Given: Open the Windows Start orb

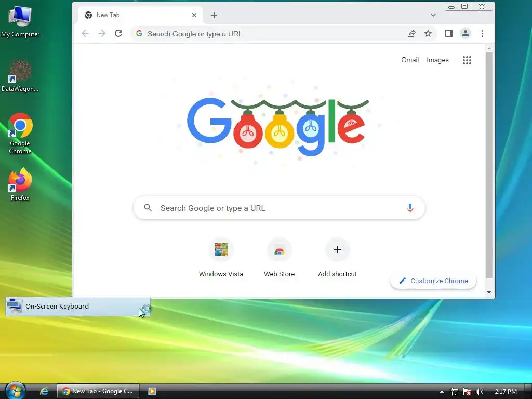Looking at the screenshot, I should [x=15, y=391].
